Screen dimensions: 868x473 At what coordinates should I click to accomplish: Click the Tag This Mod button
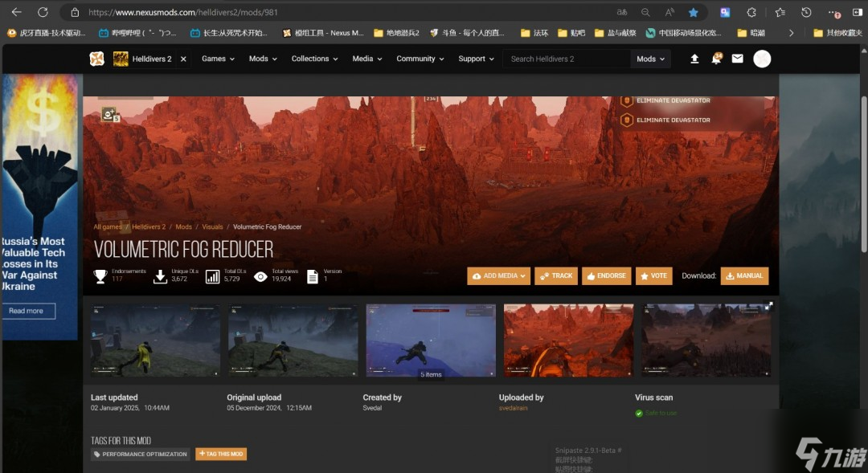tap(222, 455)
